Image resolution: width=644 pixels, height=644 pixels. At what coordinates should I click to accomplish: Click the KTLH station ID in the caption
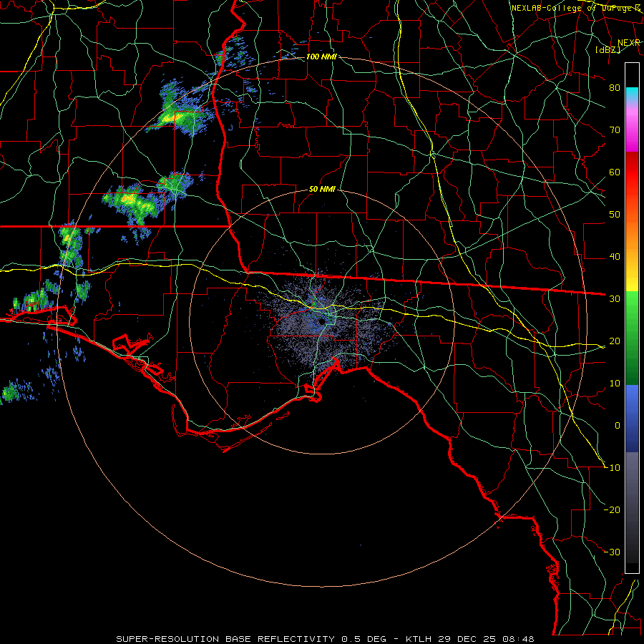tap(419, 639)
